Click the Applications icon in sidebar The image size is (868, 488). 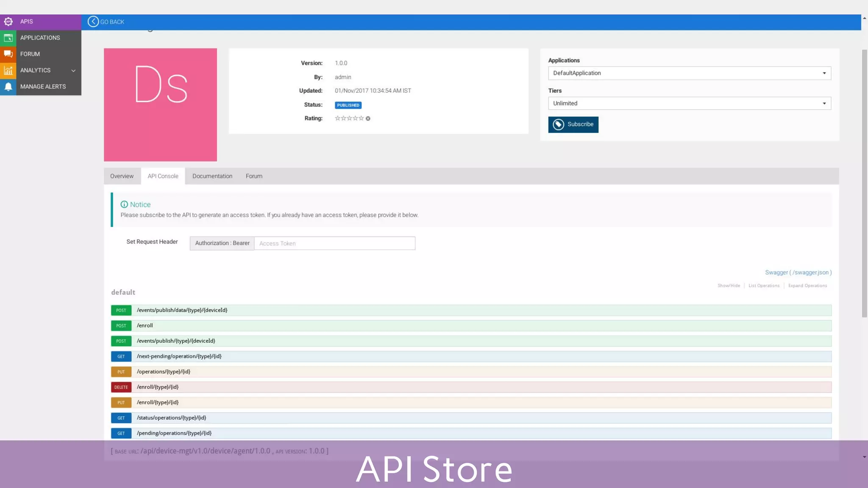pyautogui.click(x=8, y=38)
